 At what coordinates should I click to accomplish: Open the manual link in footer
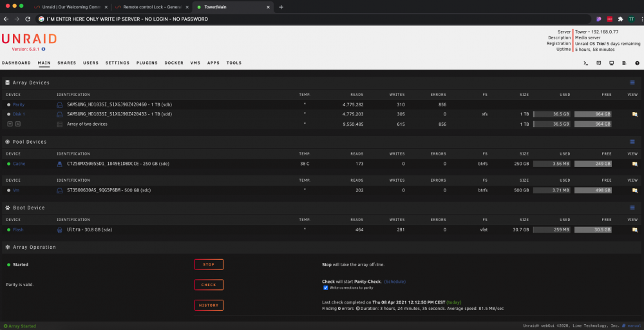pos(633,326)
